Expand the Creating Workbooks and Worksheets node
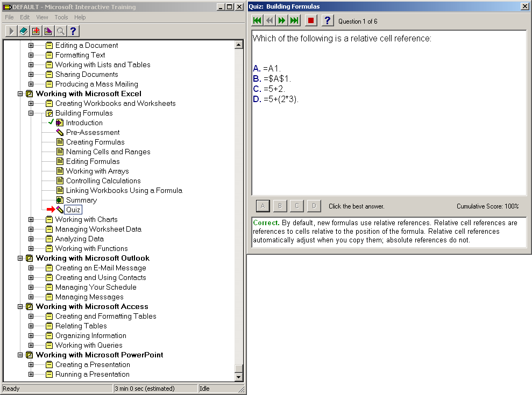The height and width of the screenshot is (395, 532). pyautogui.click(x=31, y=103)
